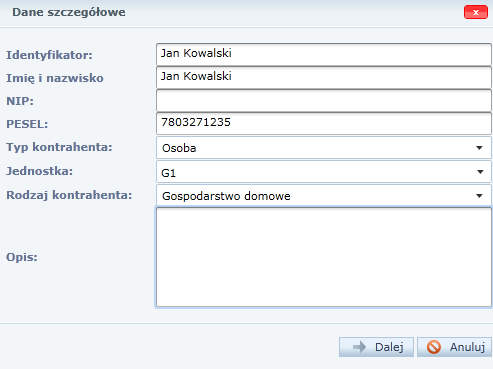Image resolution: width=493 pixels, height=369 pixels.
Task: Select the empty NIP input field
Action: pyautogui.click(x=324, y=100)
